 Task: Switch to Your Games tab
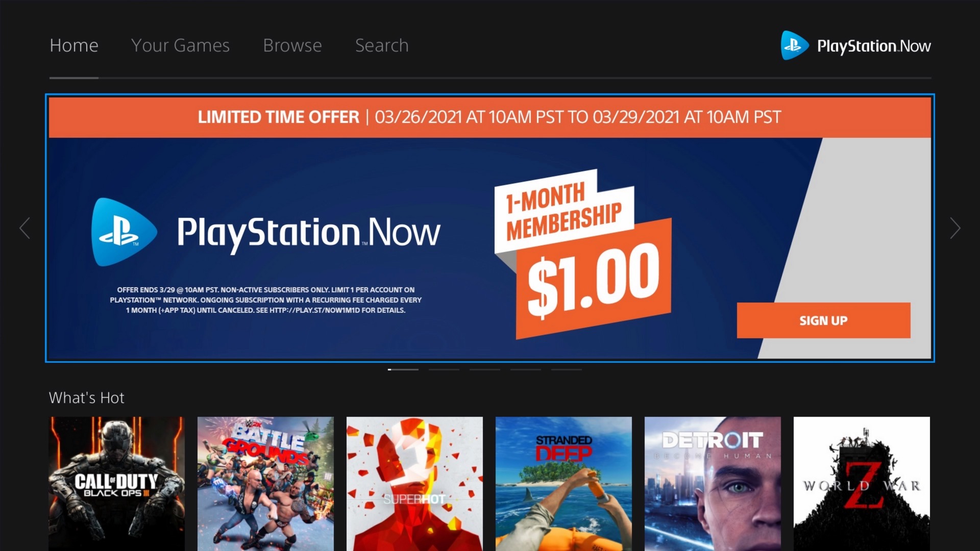[180, 45]
